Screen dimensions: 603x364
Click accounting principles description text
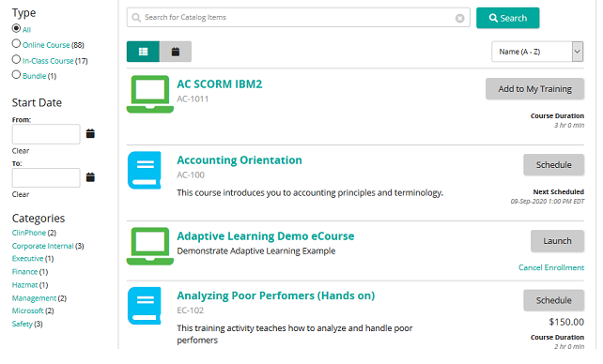[310, 192]
